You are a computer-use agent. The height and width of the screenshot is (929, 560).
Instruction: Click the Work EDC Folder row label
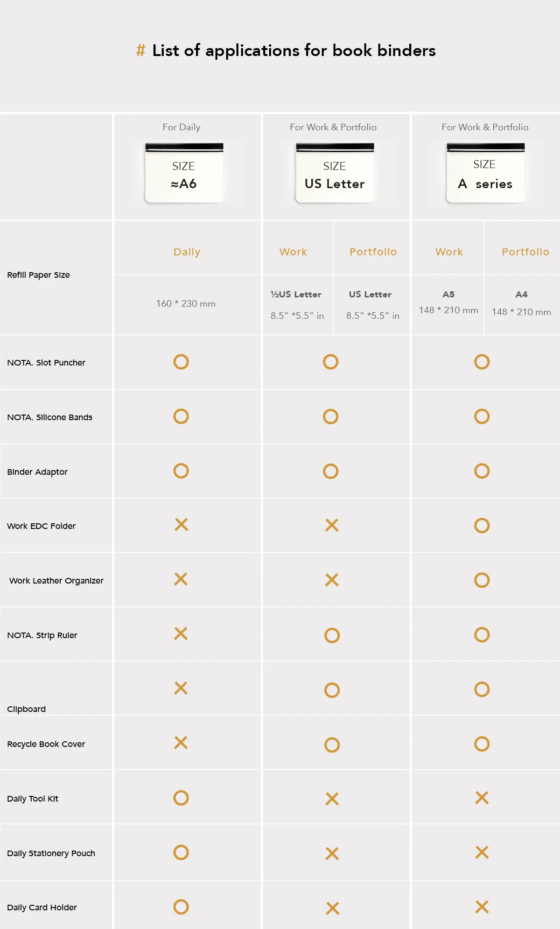[41, 526]
